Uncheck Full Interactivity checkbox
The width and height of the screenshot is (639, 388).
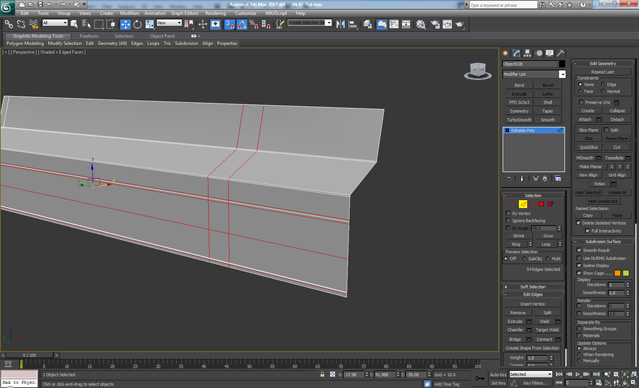(587, 231)
